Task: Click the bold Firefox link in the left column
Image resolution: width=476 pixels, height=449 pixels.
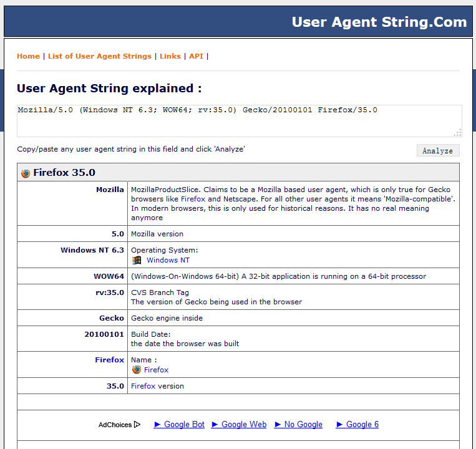Action: (x=110, y=360)
